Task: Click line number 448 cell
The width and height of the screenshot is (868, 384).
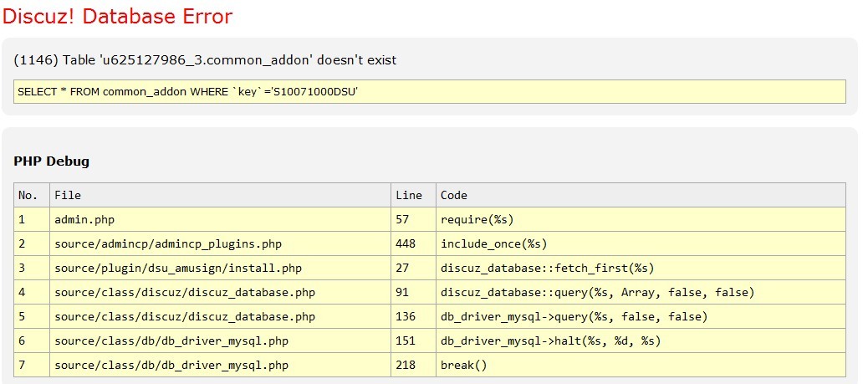Action: pos(406,243)
